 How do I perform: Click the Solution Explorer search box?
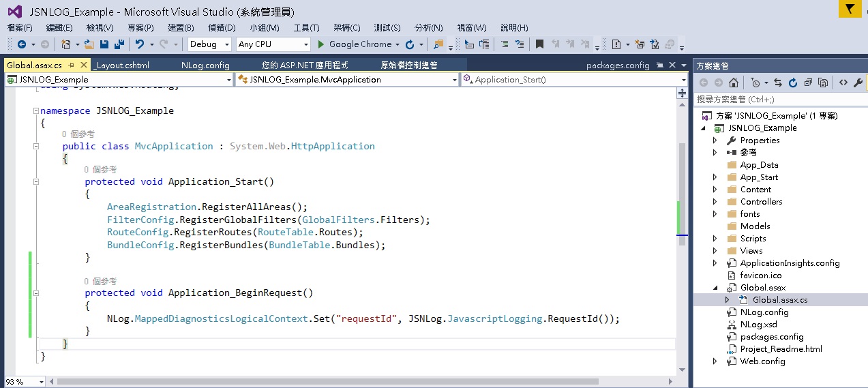coord(780,100)
